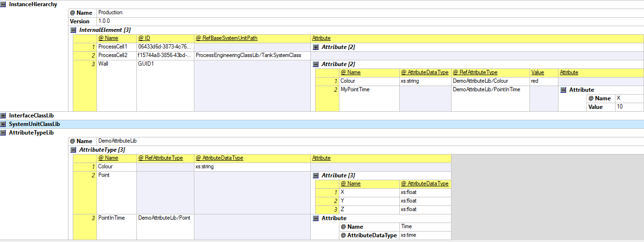644x242 pixels.
Task: Collapse Point's Attribute [3] group
Action: [316, 175]
